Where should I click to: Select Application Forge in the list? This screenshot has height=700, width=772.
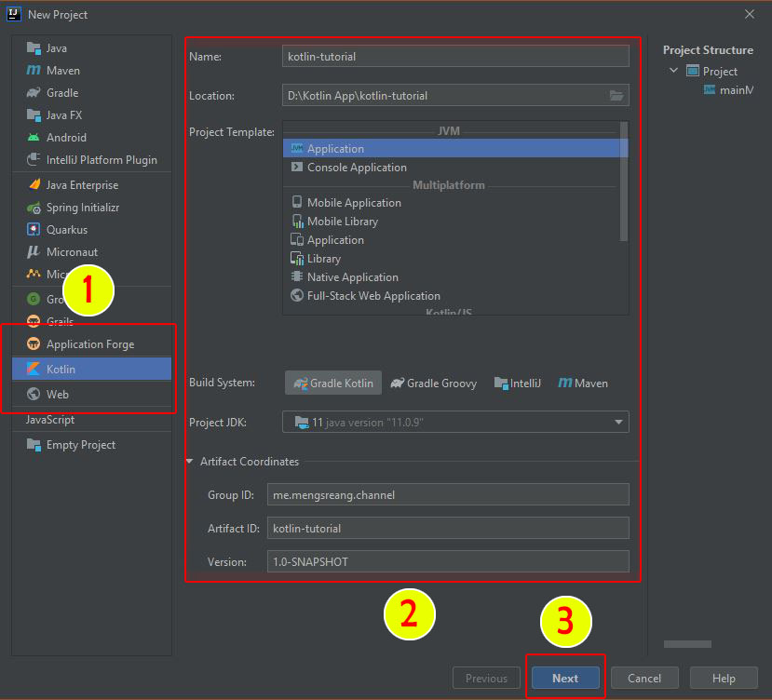(x=91, y=344)
